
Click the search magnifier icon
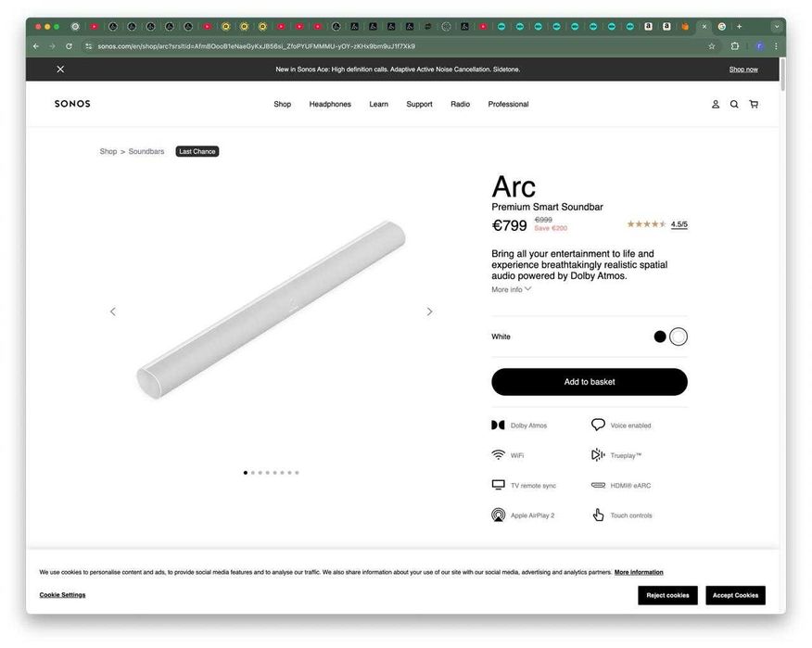click(x=734, y=104)
